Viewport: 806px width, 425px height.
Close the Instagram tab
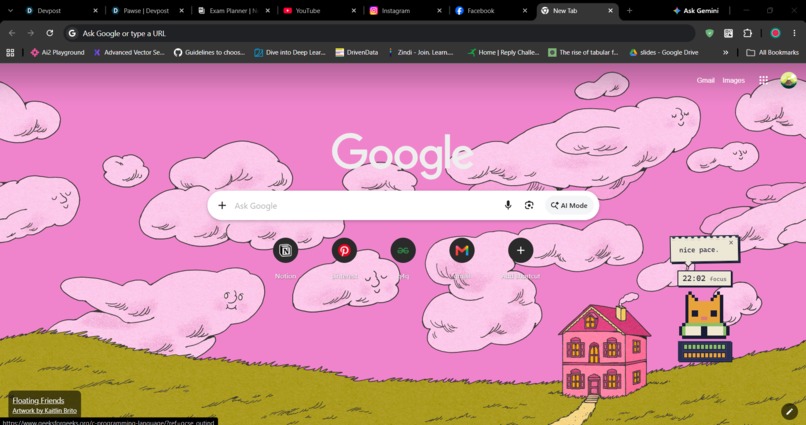pos(439,10)
